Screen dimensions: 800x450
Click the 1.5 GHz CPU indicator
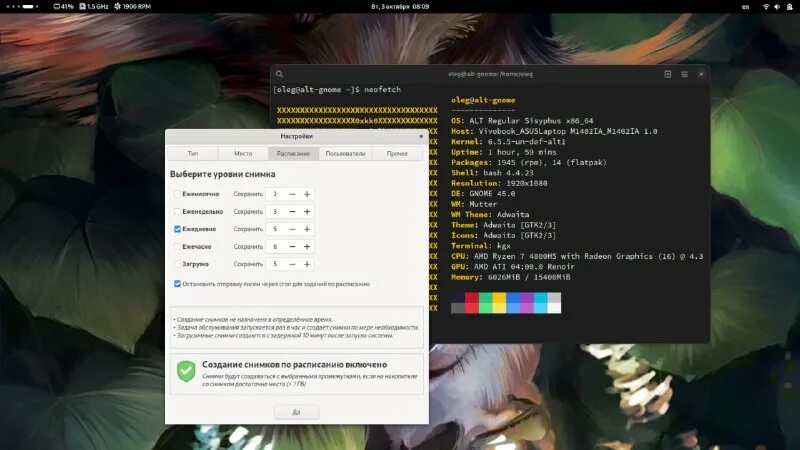pos(94,7)
